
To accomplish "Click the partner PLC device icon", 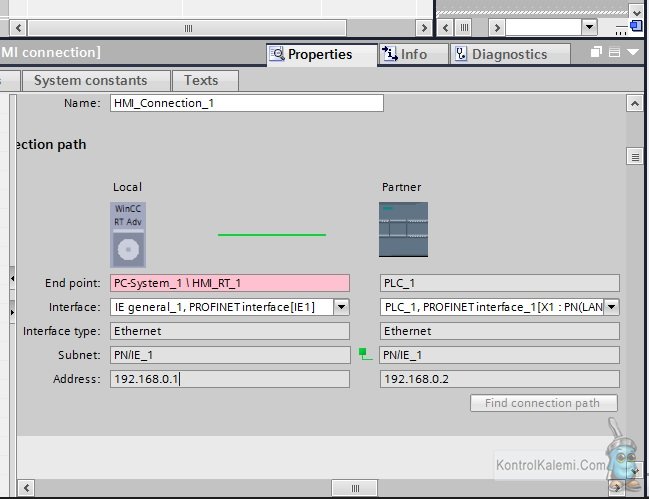I will coord(404,230).
